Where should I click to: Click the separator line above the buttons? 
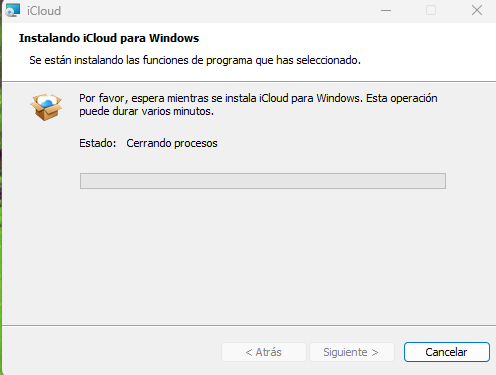pyautogui.click(x=249, y=325)
